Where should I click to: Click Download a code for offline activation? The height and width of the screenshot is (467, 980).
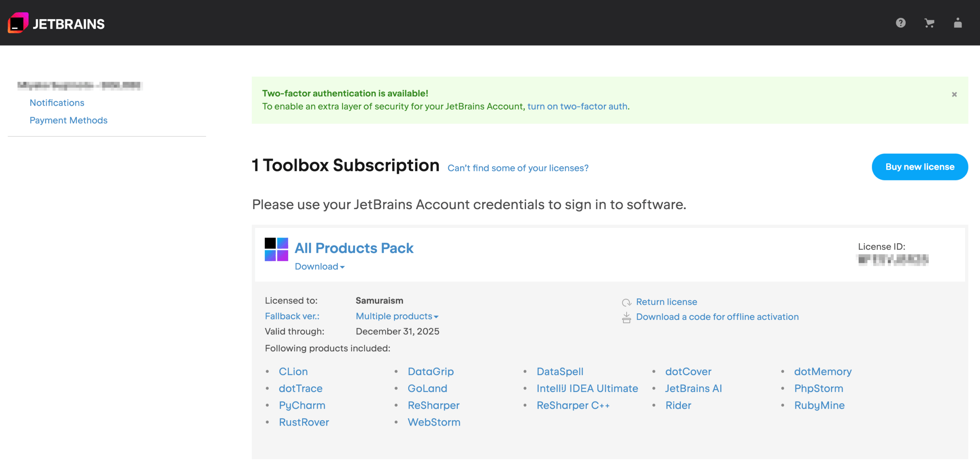point(717,317)
